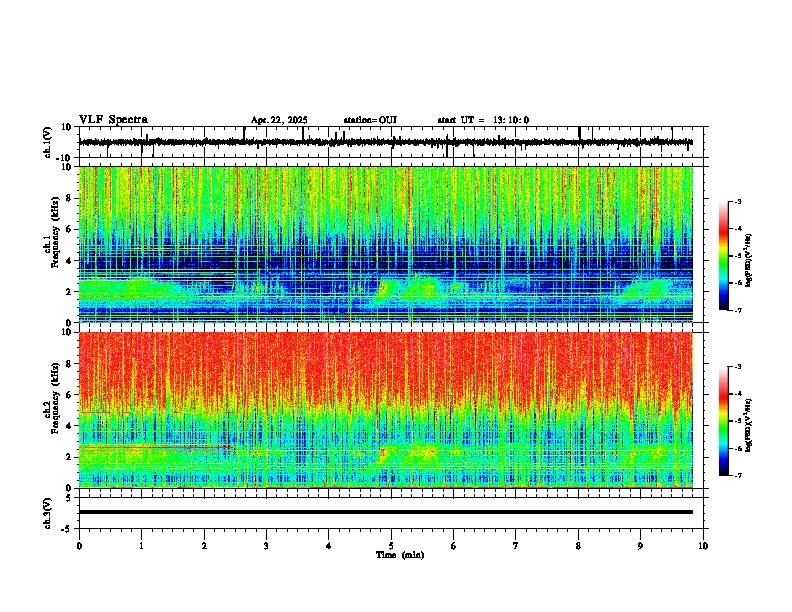Click the time-axis tick label "4"
Image resolution: width=792 pixels, height=612 pixels.
click(329, 546)
